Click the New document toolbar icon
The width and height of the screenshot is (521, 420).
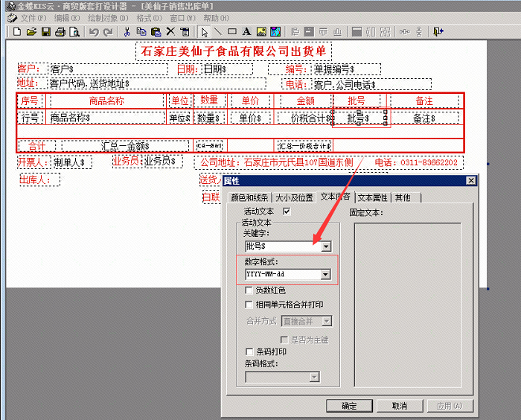(17, 32)
